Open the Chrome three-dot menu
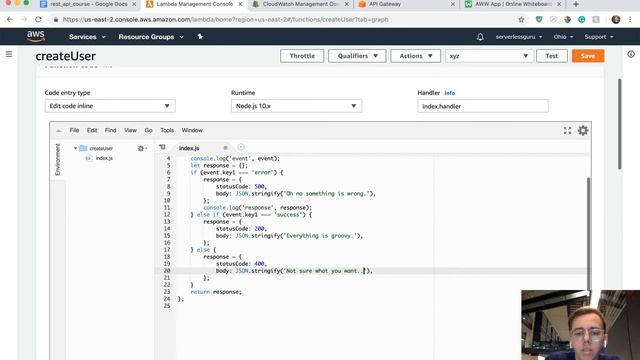 tap(631, 19)
